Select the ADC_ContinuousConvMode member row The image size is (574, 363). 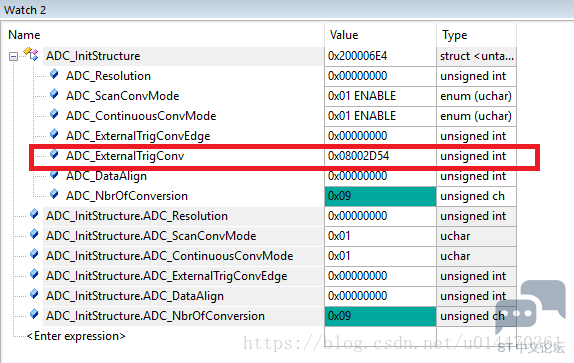(141, 116)
